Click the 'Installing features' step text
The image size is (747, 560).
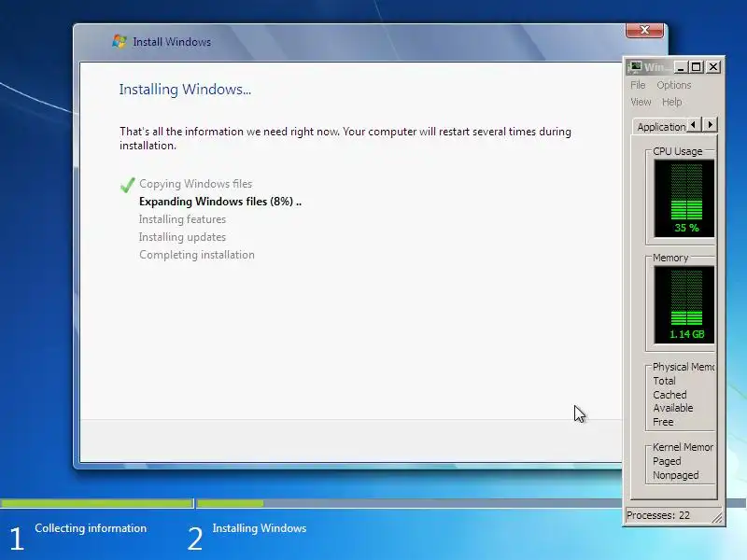[x=182, y=219]
